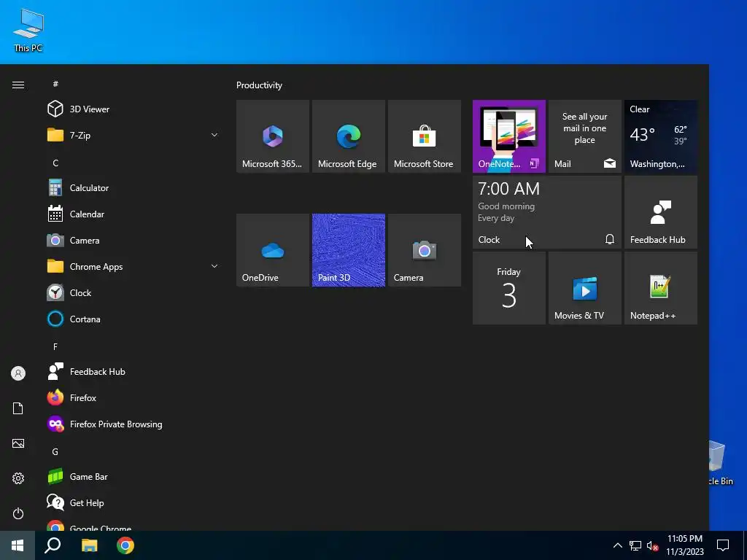
Task: Open the user account icon
Action: [x=18, y=373]
